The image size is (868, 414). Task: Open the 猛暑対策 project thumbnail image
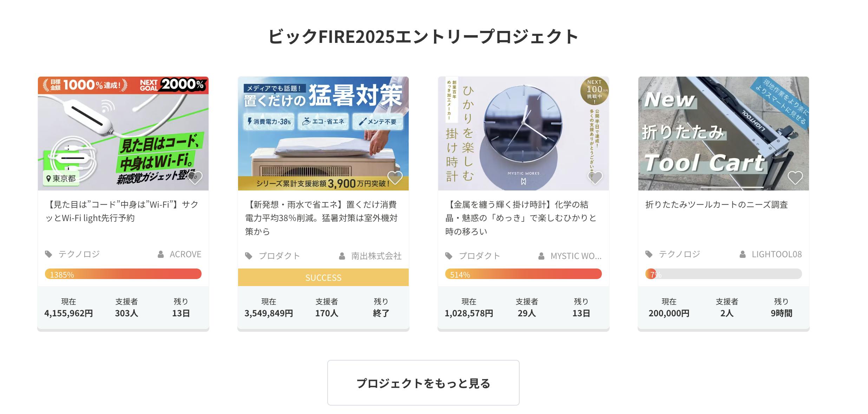[323, 134]
